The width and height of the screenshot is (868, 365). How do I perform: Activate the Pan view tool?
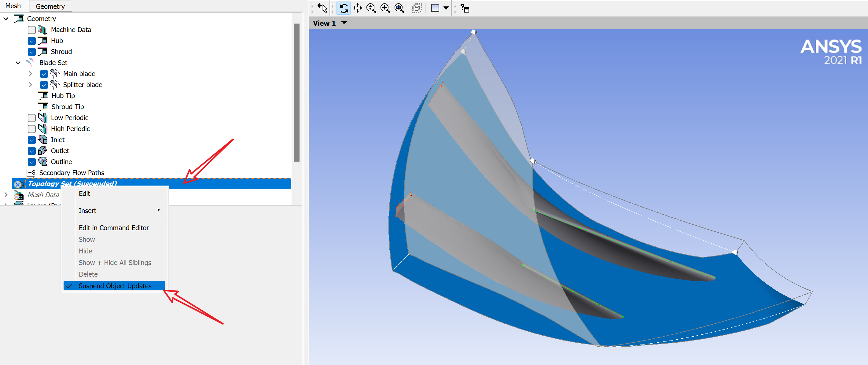click(357, 8)
